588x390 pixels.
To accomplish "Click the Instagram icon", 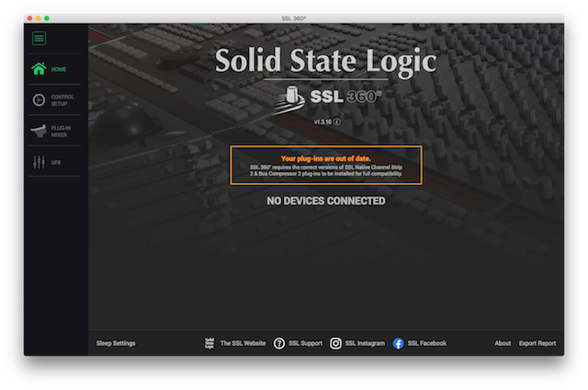I will pyautogui.click(x=335, y=343).
